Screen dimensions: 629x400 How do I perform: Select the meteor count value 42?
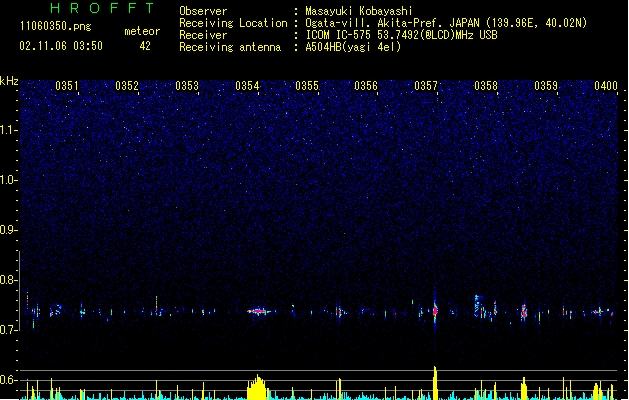(145, 46)
